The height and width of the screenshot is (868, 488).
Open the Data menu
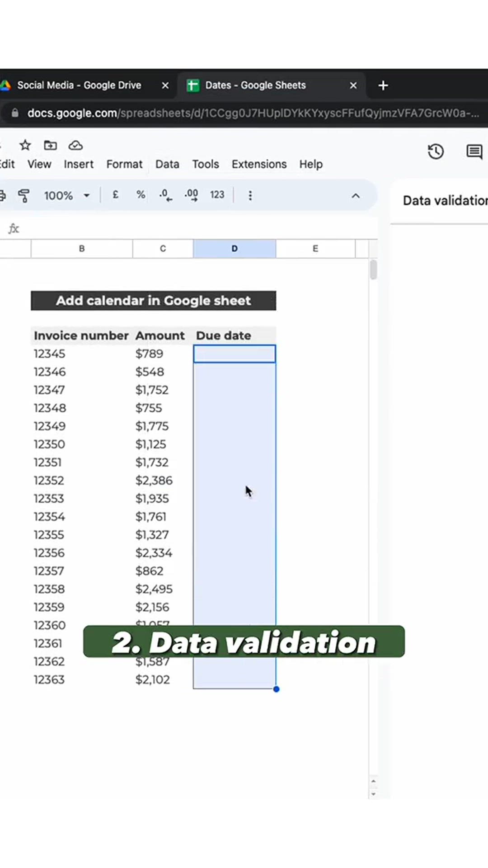point(167,164)
